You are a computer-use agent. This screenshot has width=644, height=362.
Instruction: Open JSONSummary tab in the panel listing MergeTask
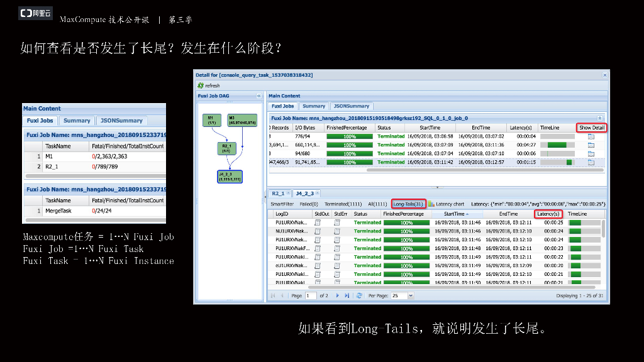[121, 121]
